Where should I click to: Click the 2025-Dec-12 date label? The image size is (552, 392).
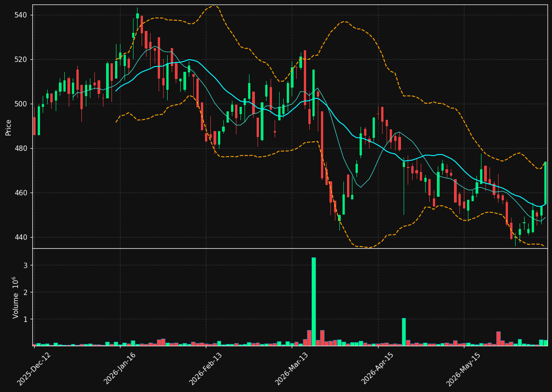pos(34,369)
